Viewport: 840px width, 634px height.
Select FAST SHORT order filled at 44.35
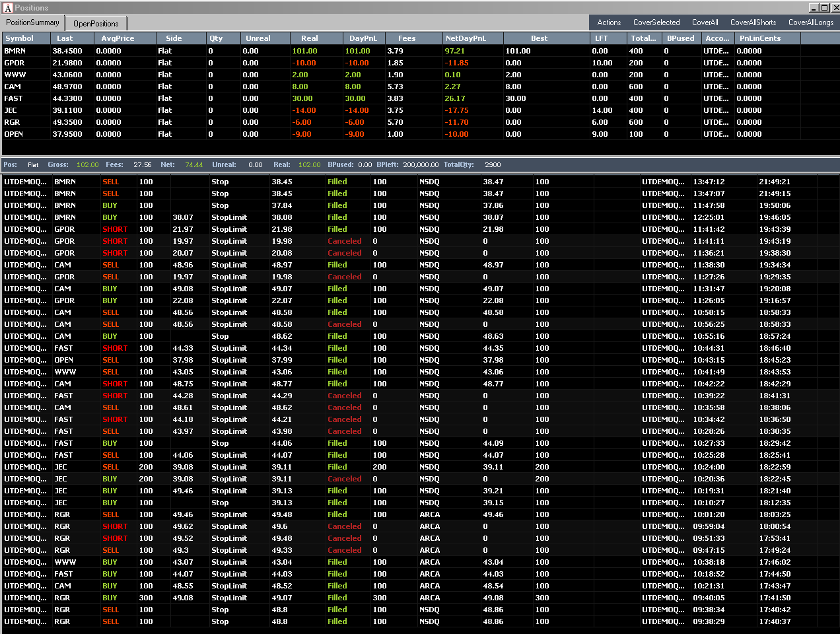pos(420,348)
